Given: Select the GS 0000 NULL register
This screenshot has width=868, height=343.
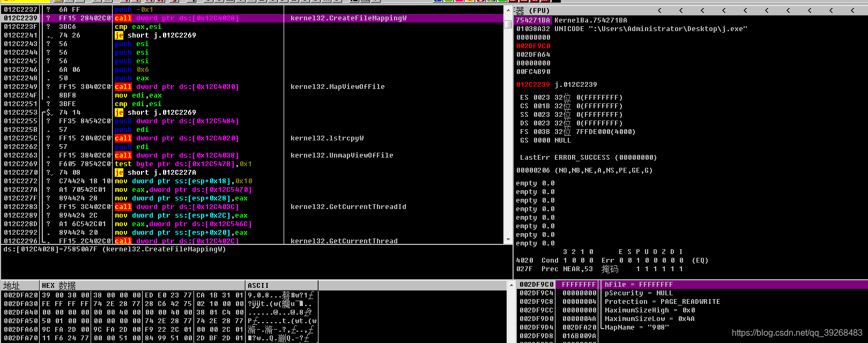Looking at the screenshot, I should pos(546,140).
